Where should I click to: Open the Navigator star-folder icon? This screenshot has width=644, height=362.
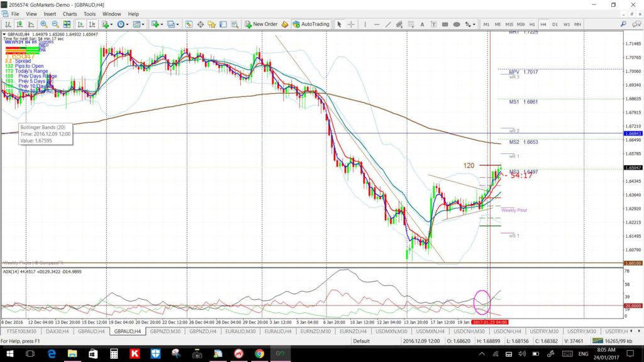coord(211,25)
